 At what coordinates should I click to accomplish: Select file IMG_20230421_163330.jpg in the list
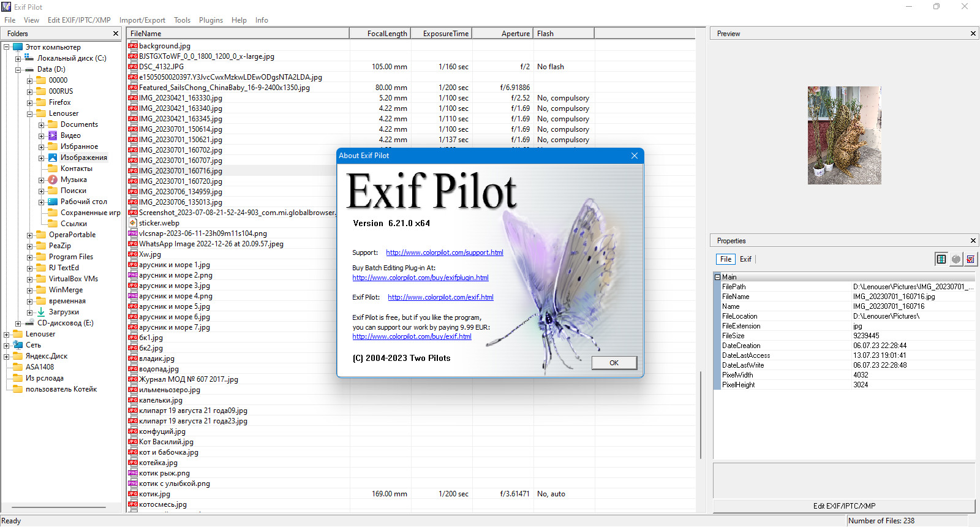[x=181, y=98]
